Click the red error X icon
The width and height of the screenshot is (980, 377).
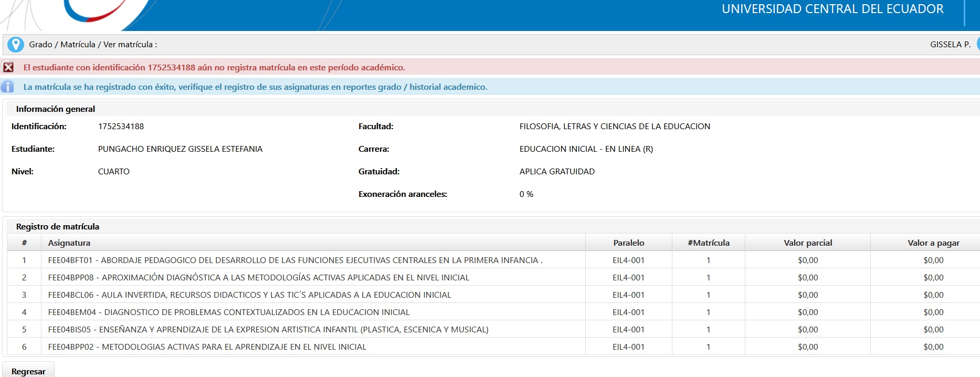pyautogui.click(x=8, y=67)
